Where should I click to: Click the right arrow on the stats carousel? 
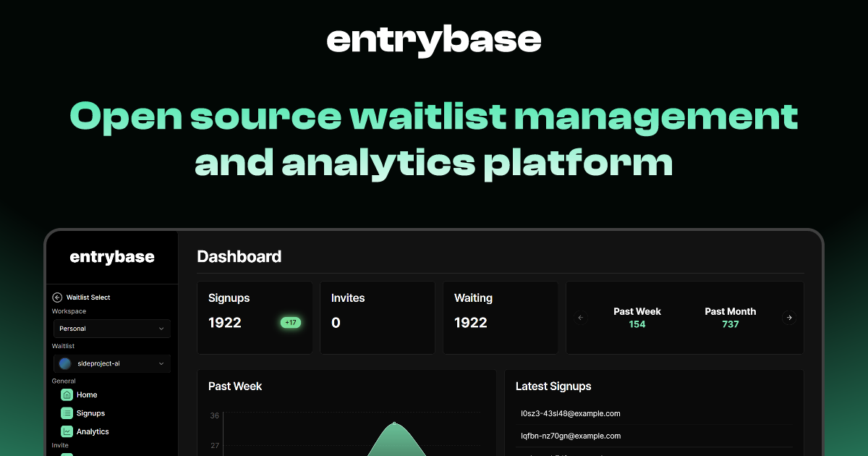pos(788,317)
